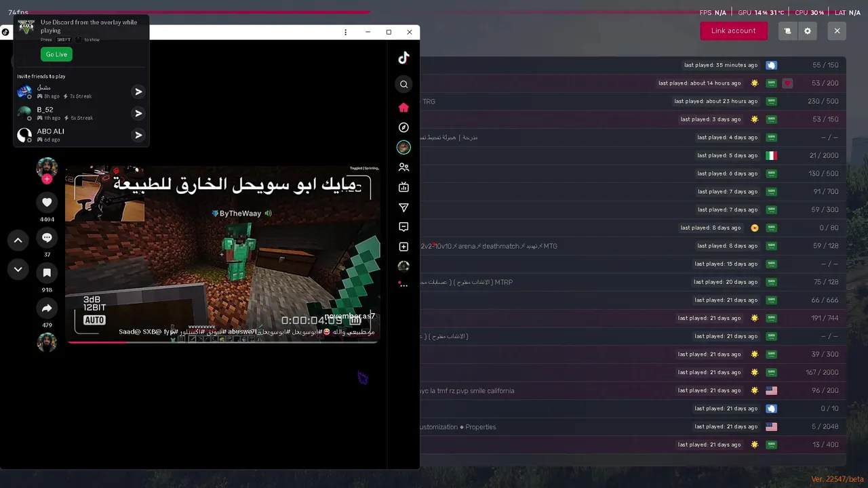Select the MTRP server row
868x488 pixels.
[x=632, y=282]
